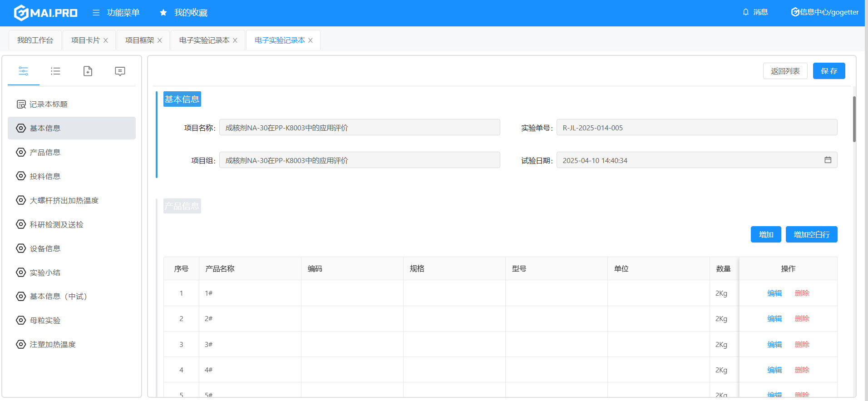This screenshot has width=868, height=401.
Task: Click 编辑 link for product 1#
Action: [x=774, y=293]
